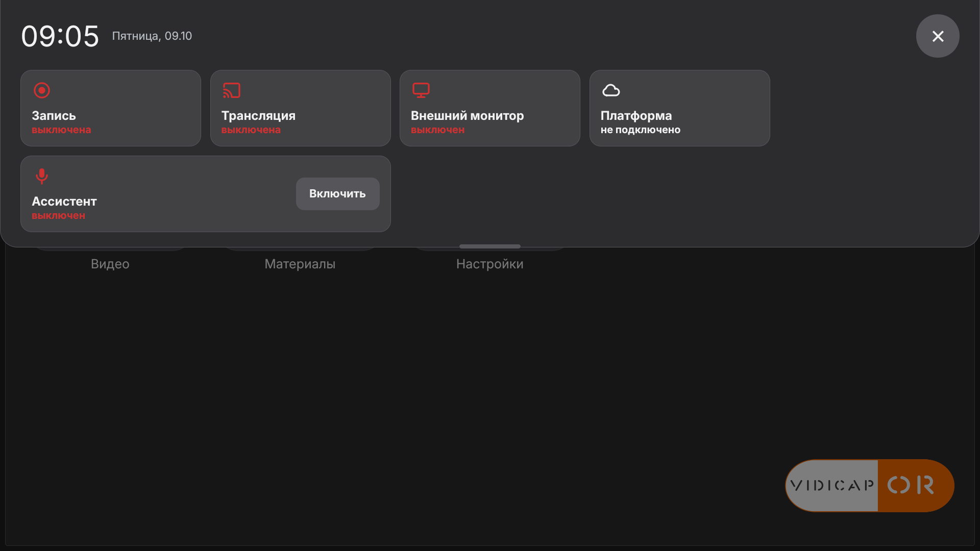Click "выключена" status under Трансляция

(x=251, y=130)
